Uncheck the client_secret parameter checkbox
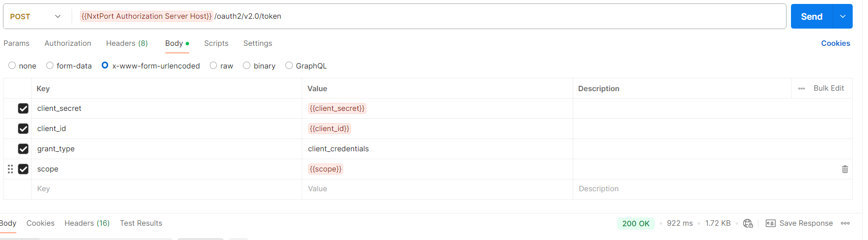This screenshot has height=240, width=868. pos(23,108)
